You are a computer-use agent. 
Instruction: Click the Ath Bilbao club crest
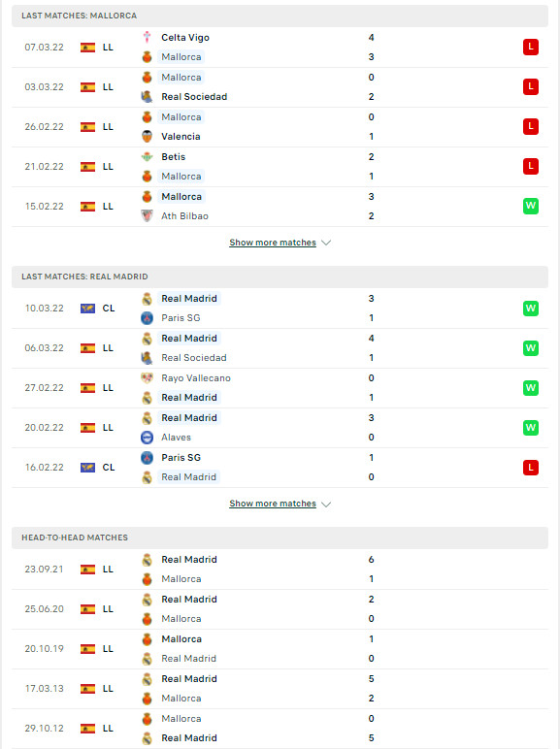coord(148,216)
